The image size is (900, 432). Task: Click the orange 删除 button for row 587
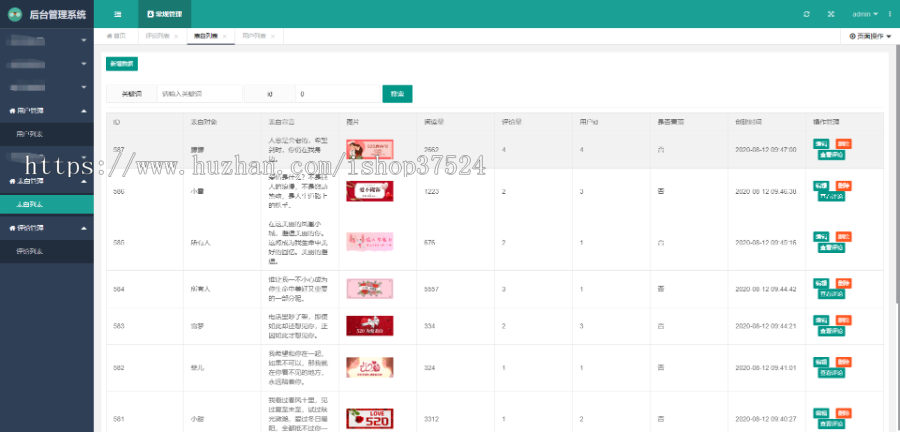click(844, 144)
